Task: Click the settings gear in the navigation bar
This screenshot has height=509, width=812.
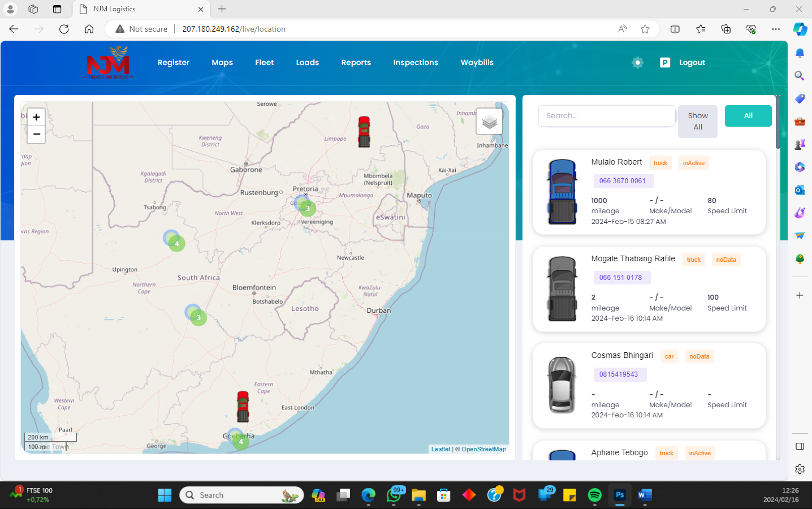Action: [637, 62]
